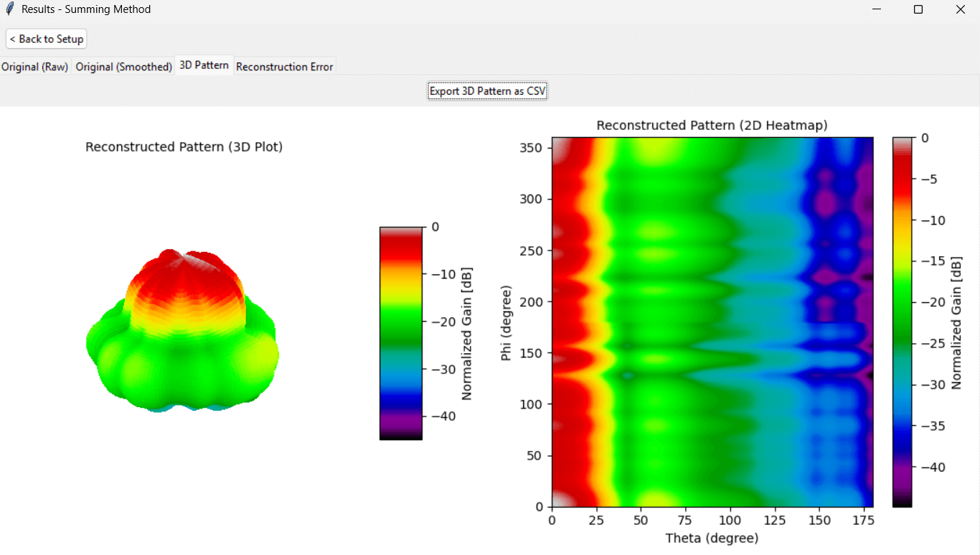Image resolution: width=980 pixels, height=555 pixels.
Task: Click inside the 2D heatmap plot
Action: (x=712, y=322)
